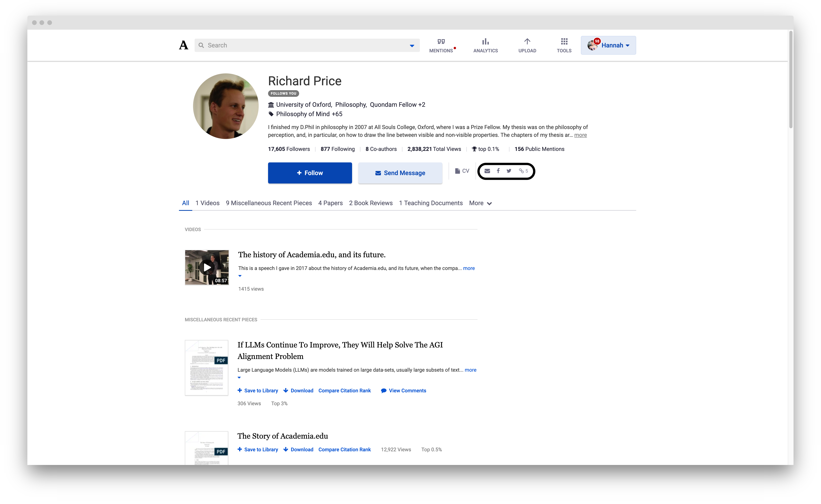
Task: Open Richard Price's Twitter icon
Action: [x=509, y=171]
